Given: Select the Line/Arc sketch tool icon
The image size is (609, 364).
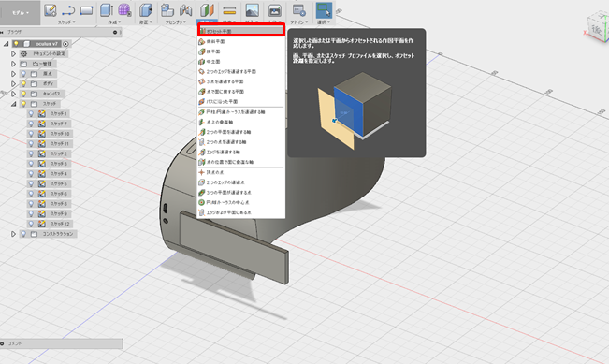Looking at the screenshot, I should tap(68, 10).
